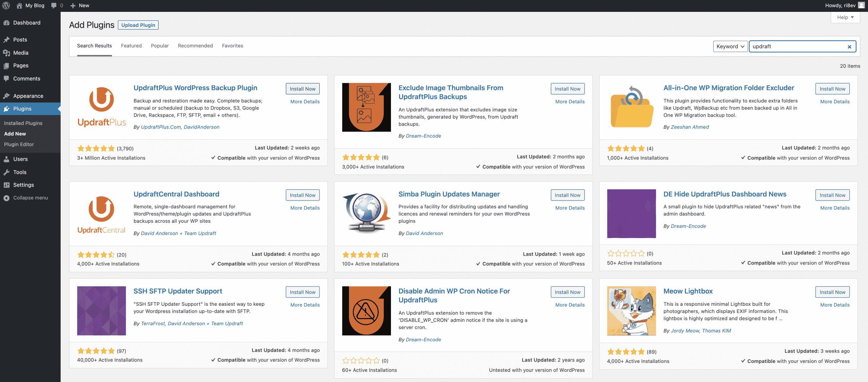868x382 pixels.
Task: Open My Blog home icon
Action: click(19, 5)
